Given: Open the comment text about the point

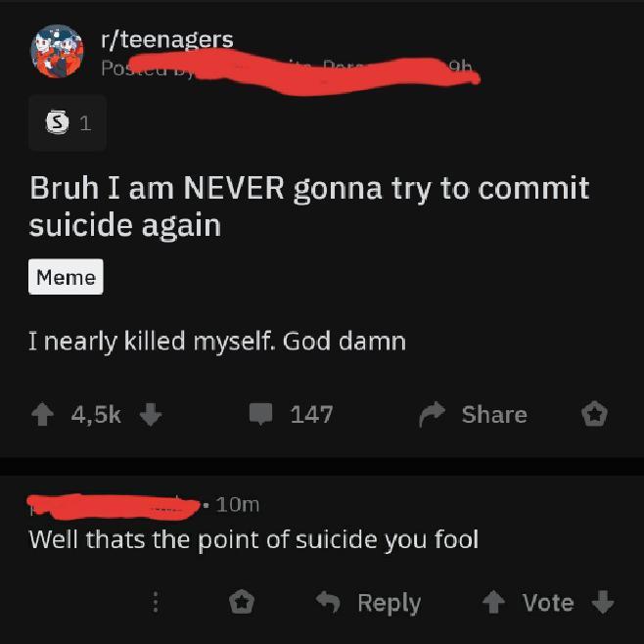Looking at the screenshot, I should click(253, 540).
